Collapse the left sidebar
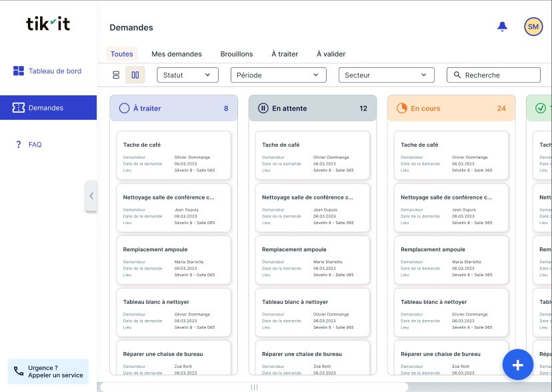The height and width of the screenshot is (392, 552). [x=91, y=196]
